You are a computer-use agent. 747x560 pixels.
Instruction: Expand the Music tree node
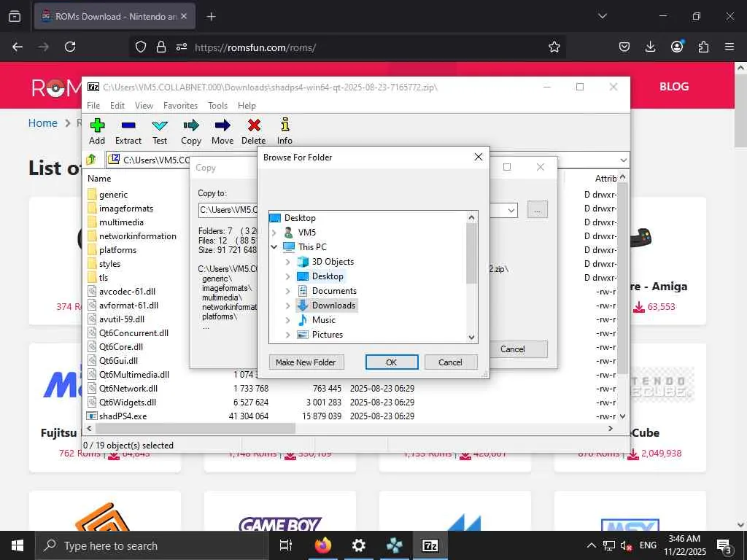tap(287, 321)
